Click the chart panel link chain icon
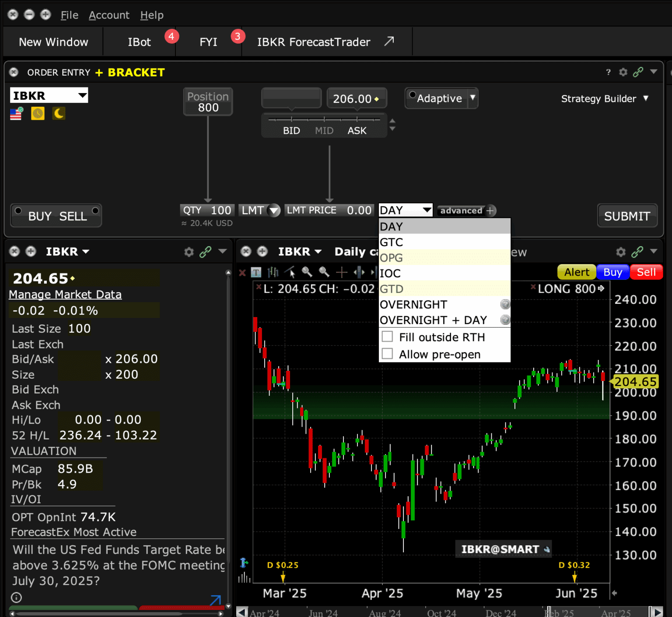This screenshot has height=617, width=672. point(637,251)
